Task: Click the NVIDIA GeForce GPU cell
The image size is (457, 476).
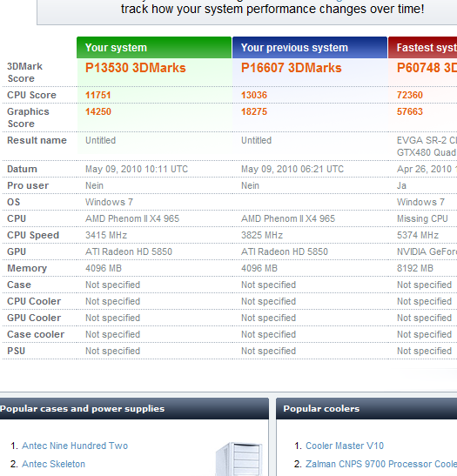Action: 427,251
